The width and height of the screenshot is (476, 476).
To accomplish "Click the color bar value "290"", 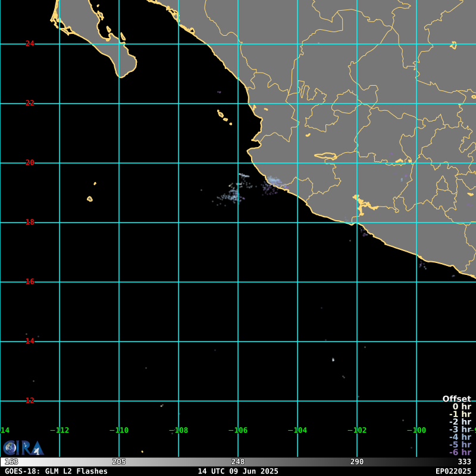I will pyautogui.click(x=357, y=462).
